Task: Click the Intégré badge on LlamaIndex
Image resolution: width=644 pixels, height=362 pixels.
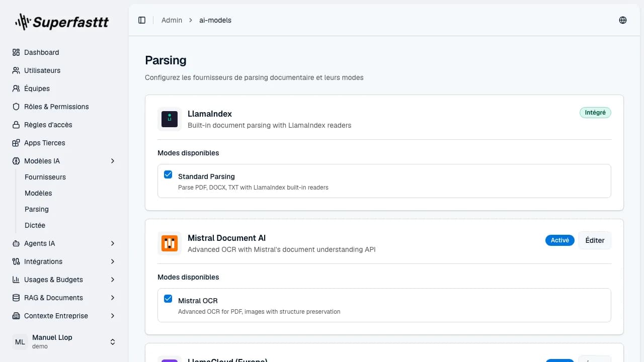Action: (595, 113)
